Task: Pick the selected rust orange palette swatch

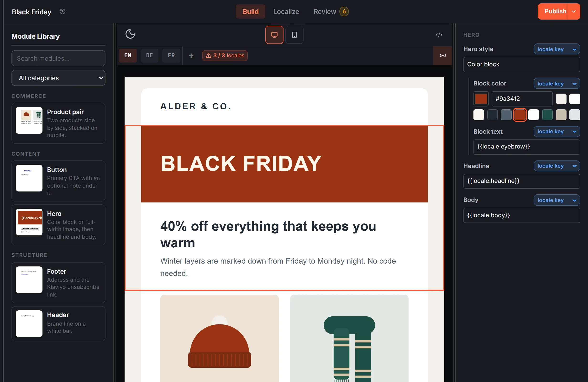Action: click(x=520, y=115)
